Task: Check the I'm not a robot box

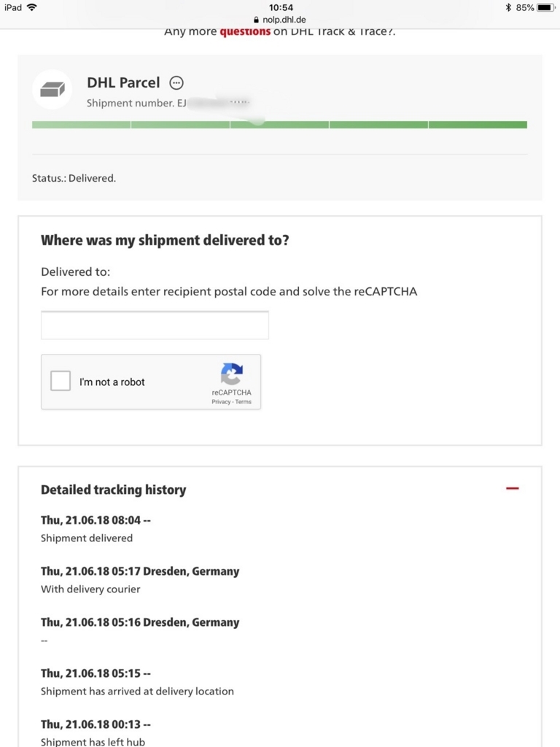Action: [x=61, y=381]
